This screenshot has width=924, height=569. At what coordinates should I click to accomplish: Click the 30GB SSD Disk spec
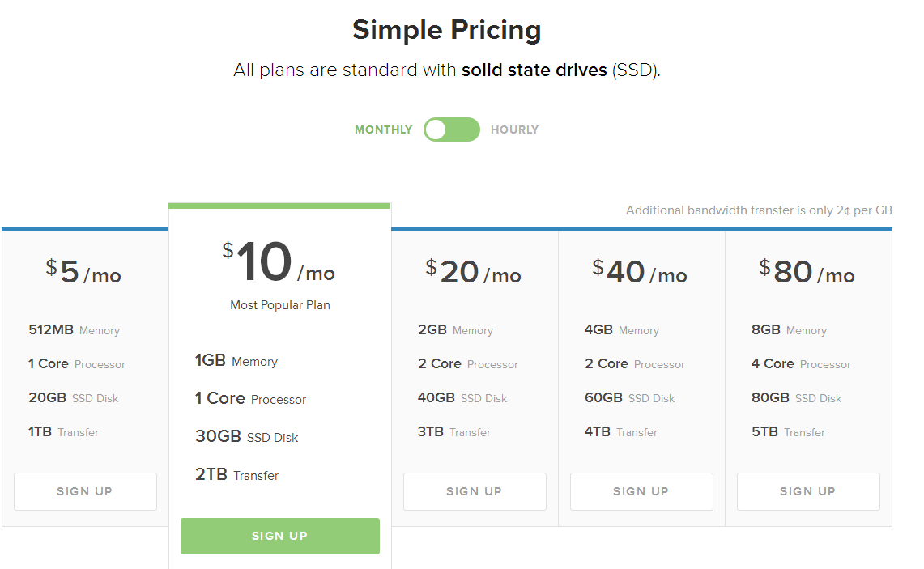[x=247, y=436]
